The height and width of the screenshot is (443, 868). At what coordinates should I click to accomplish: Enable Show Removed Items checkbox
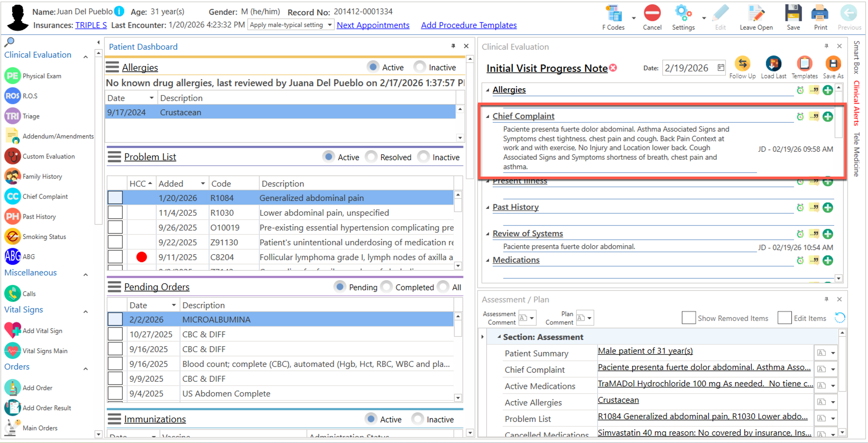(x=689, y=318)
